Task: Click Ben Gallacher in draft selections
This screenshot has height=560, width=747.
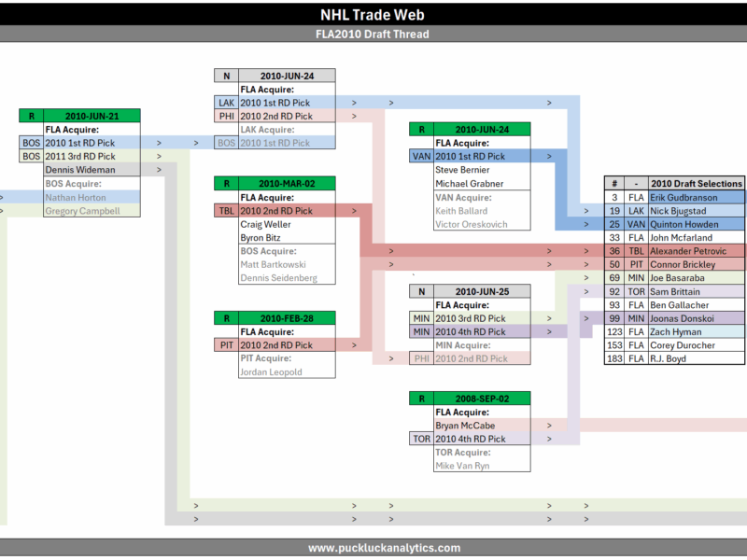Action: 697,305
